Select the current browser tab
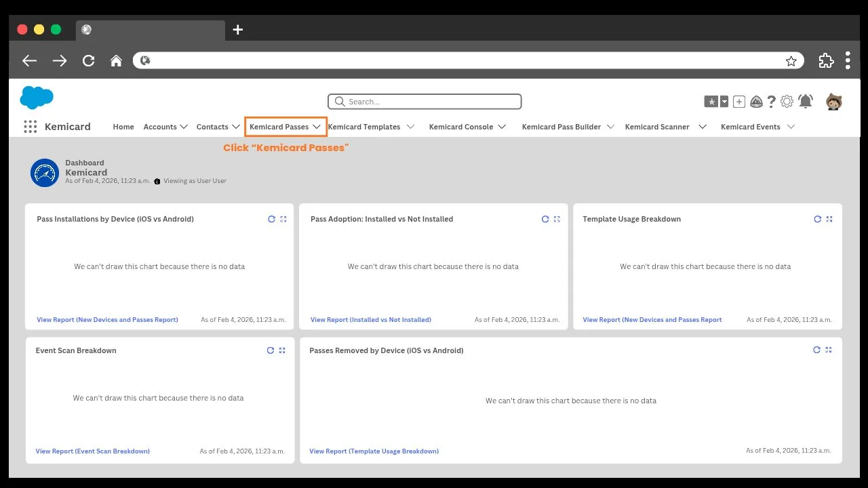 (x=150, y=30)
